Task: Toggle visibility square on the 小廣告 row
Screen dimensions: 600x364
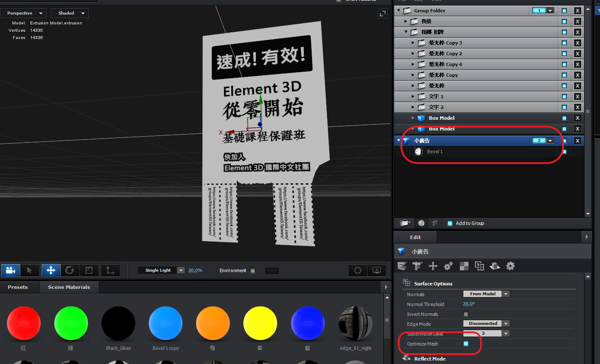Action: [x=564, y=141]
